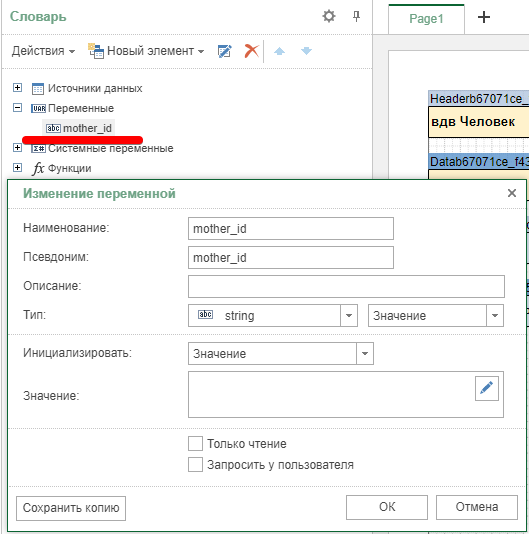Confirm with the ОК button
Viewport: 529px width, 534px height.
(387, 507)
